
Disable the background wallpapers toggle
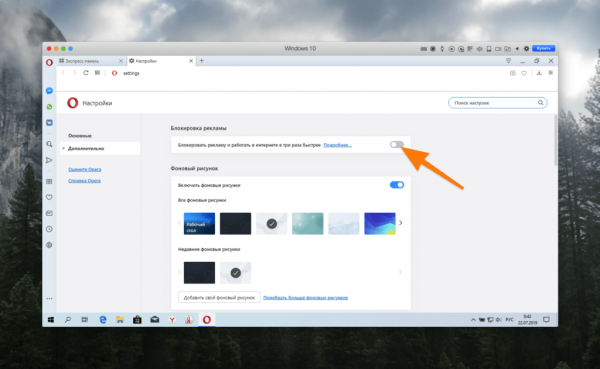pyautogui.click(x=397, y=185)
